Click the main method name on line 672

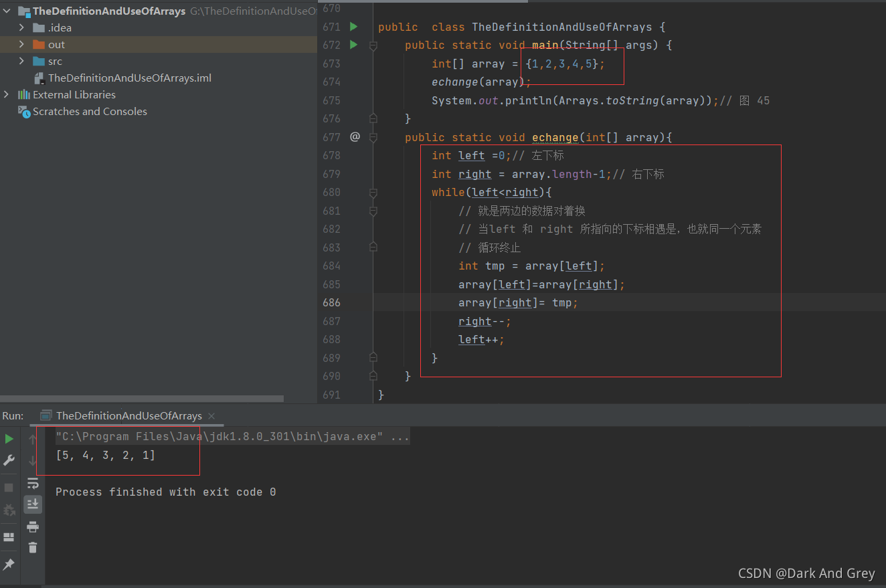point(545,45)
